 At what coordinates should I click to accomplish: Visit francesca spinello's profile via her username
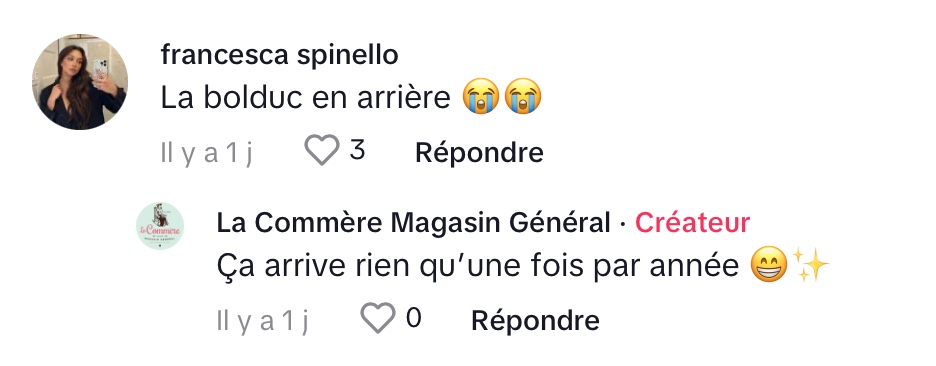tap(279, 56)
